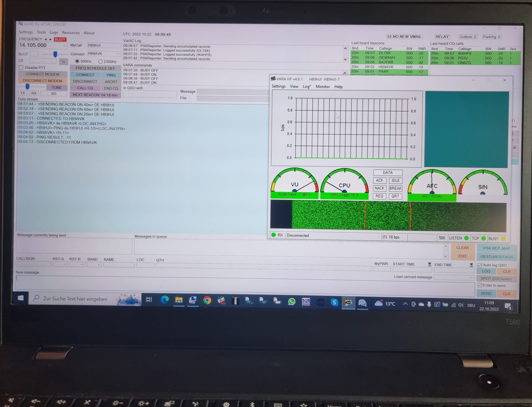Click the CONNECT button
This screenshot has width=532, height=407.
coord(85,75)
